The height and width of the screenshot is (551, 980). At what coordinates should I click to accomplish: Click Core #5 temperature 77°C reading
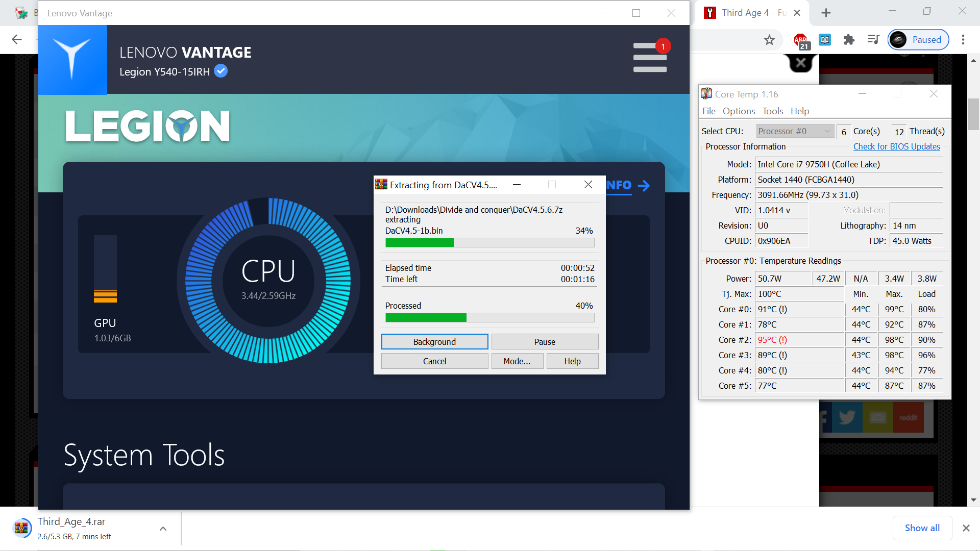[799, 386]
